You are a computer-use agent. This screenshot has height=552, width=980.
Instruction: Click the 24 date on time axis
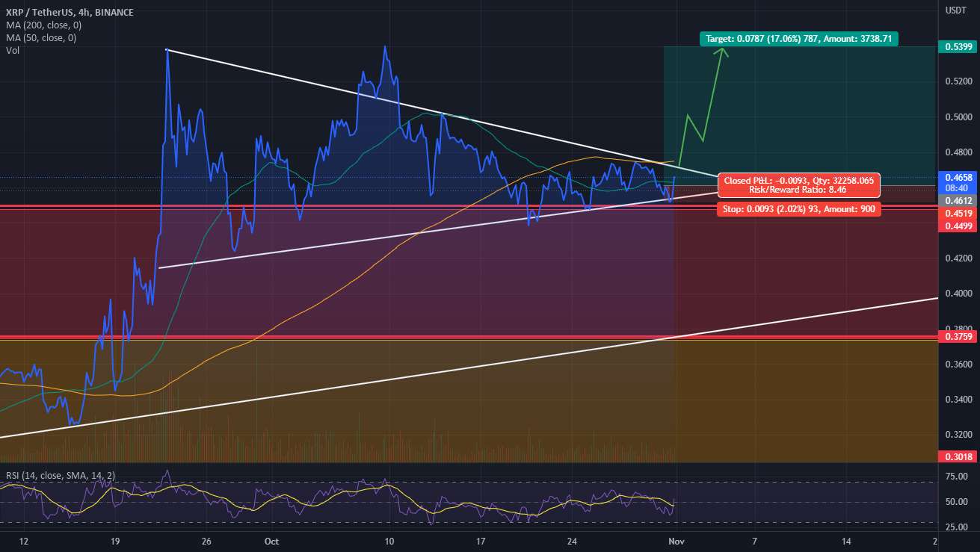coord(573,541)
